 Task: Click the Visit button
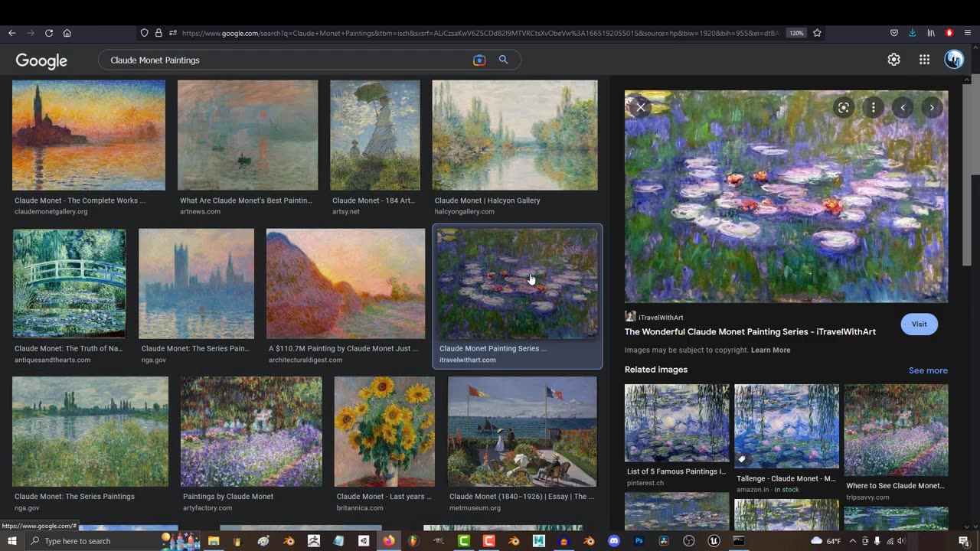[919, 324]
